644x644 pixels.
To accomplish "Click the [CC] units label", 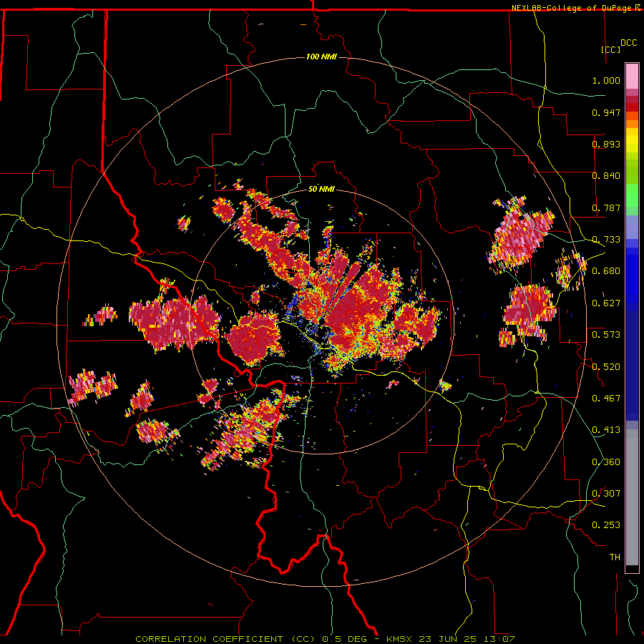I will [610, 49].
